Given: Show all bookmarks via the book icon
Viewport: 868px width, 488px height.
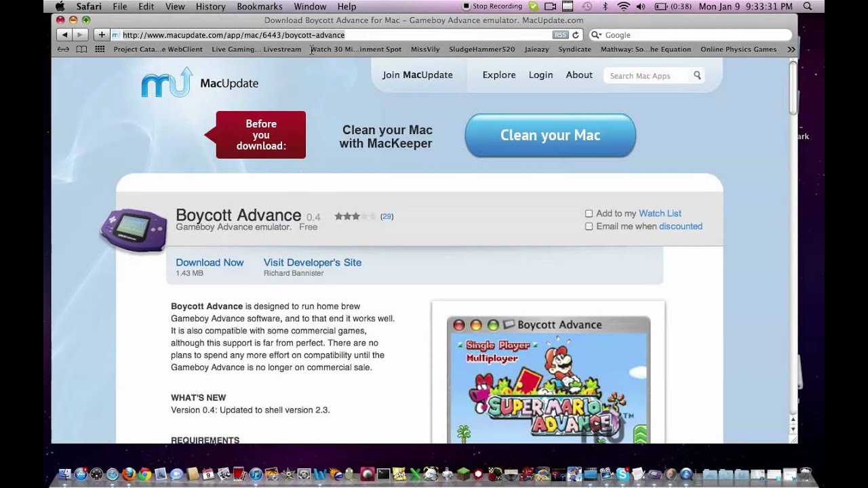Looking at the screenshot, I should (81, 49).
